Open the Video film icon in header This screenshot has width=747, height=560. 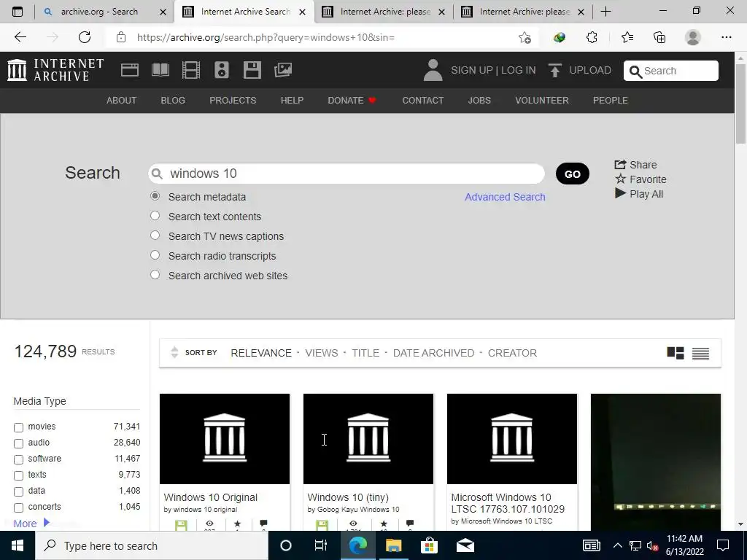(x=191, y=70)
